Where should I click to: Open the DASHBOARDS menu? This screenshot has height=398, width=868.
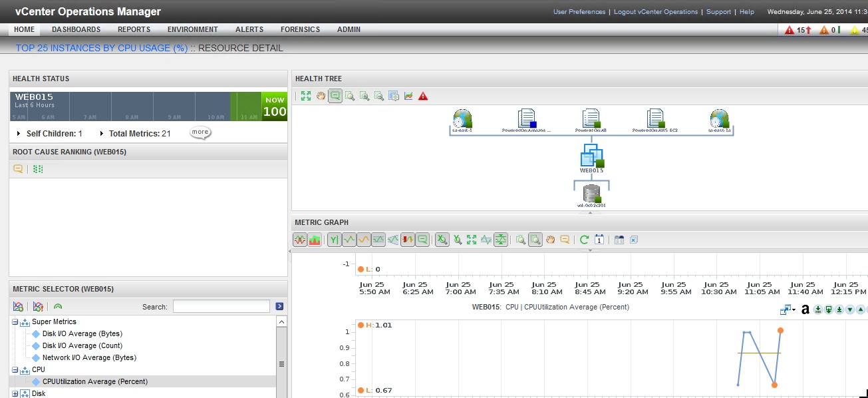(76, 29)
